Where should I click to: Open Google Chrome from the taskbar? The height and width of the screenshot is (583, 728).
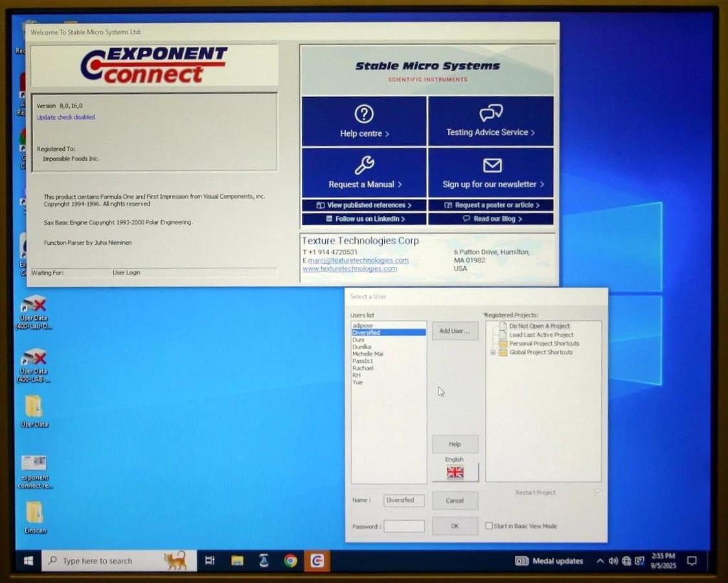coord(291,561)
